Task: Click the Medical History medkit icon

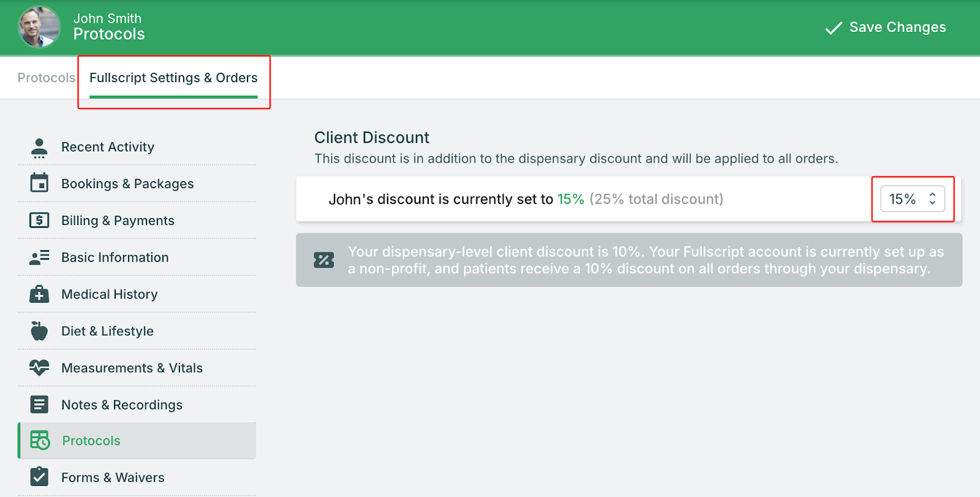Action: click(39, 294)
